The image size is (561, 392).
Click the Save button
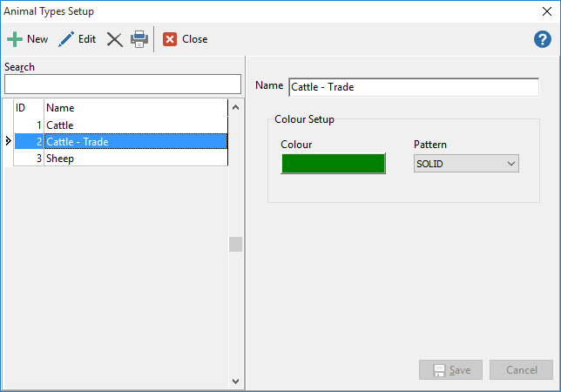click(x=450, y=370)
